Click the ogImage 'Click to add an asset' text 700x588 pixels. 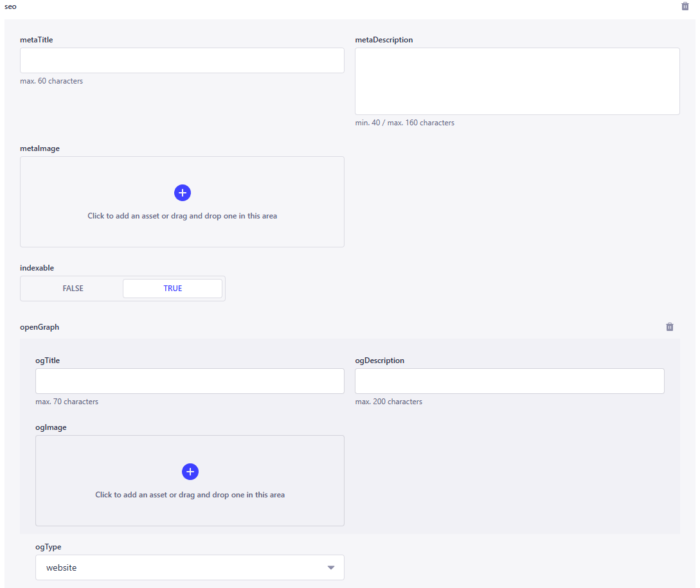[190, 495]
